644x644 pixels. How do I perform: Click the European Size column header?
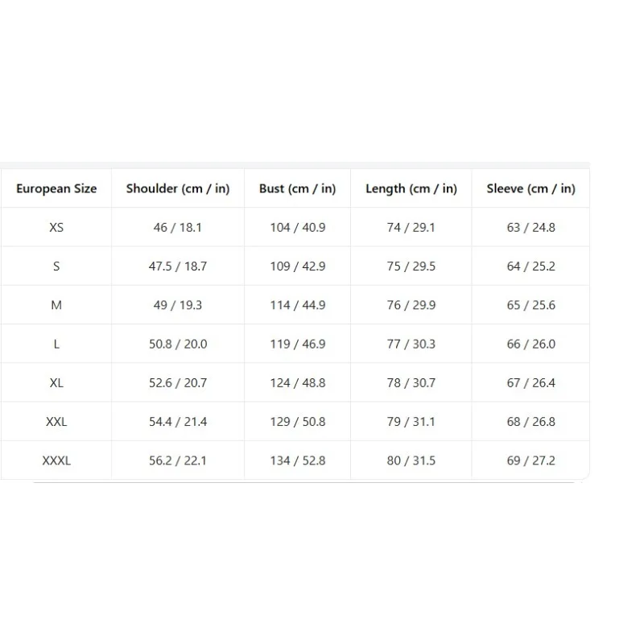click(x=56, y=188)
